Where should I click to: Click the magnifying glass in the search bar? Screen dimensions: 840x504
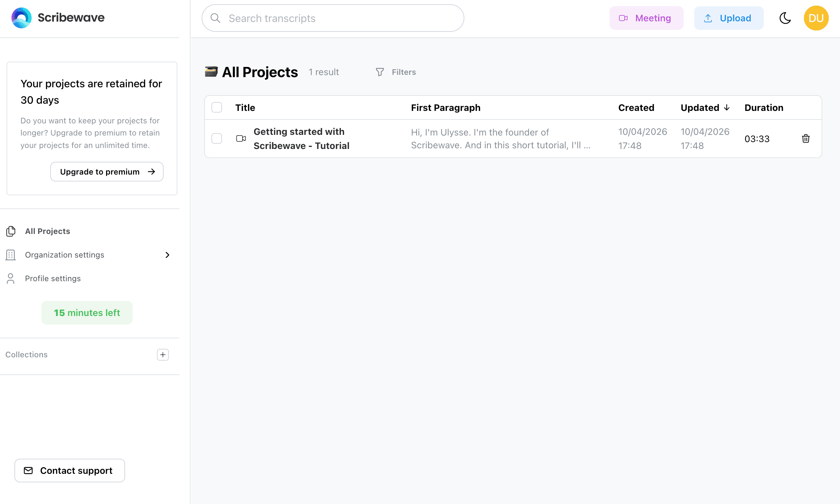pyautogui.click(x=215, y=18)
